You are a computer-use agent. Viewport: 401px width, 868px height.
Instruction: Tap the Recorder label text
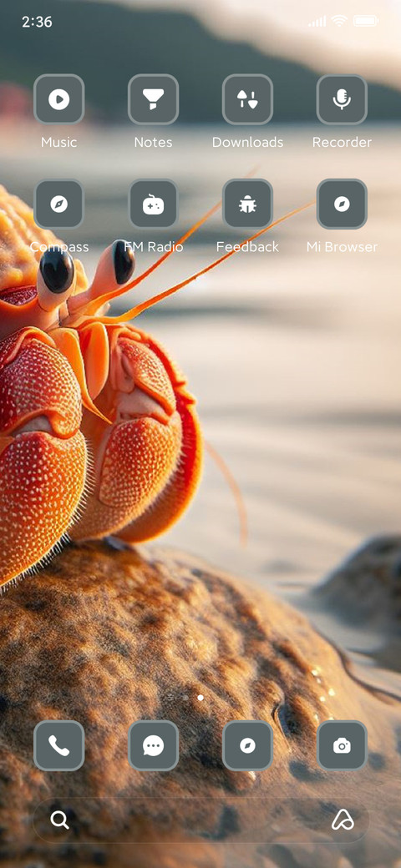(x=342, y=142)
